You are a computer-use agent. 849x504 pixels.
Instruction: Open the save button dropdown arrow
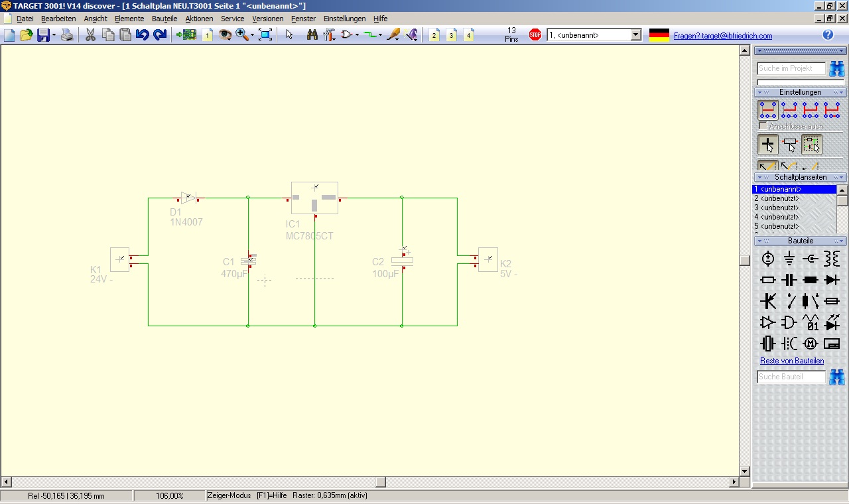click(x=54, y=35)
